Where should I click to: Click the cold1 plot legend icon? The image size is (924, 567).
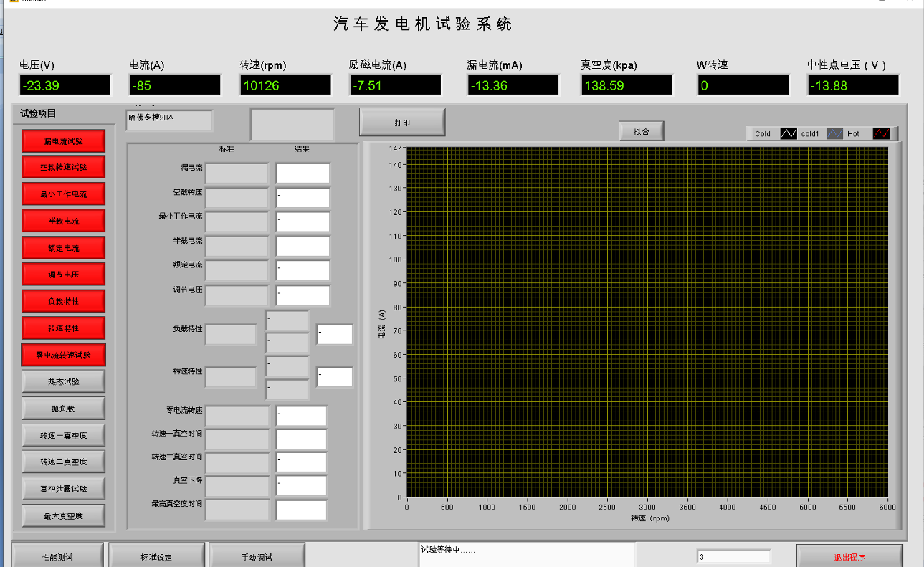[834, 133]
